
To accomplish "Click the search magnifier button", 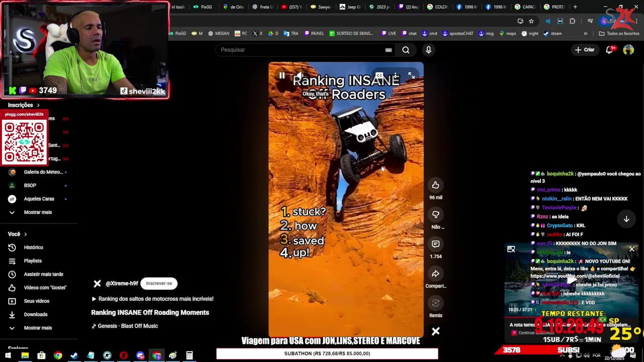I will click(406, 50).
